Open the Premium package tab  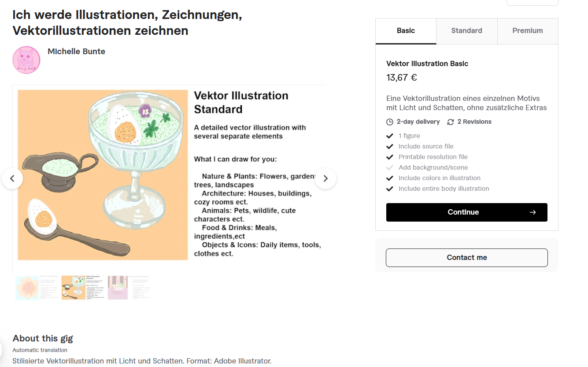click(528, 31)
